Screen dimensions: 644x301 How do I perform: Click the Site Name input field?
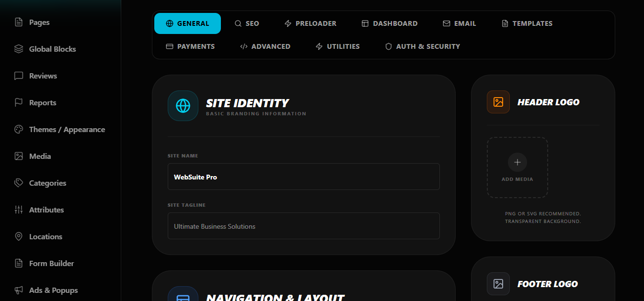coord(303,177)
